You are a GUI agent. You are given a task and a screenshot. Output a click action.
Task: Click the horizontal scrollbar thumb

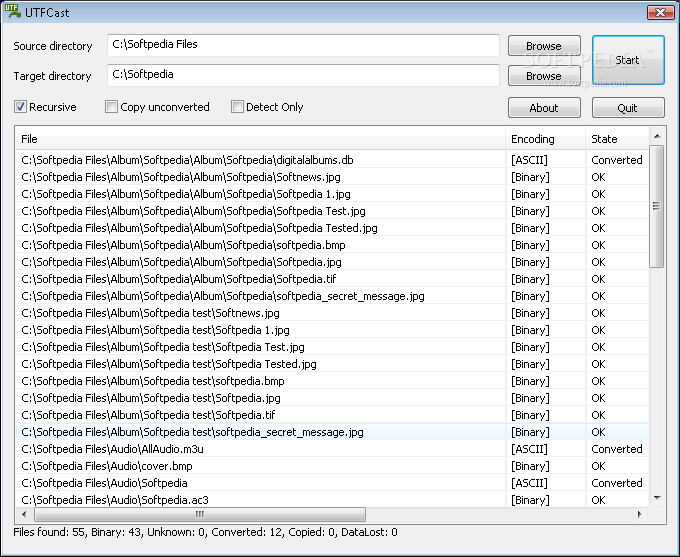click(199, 514)
